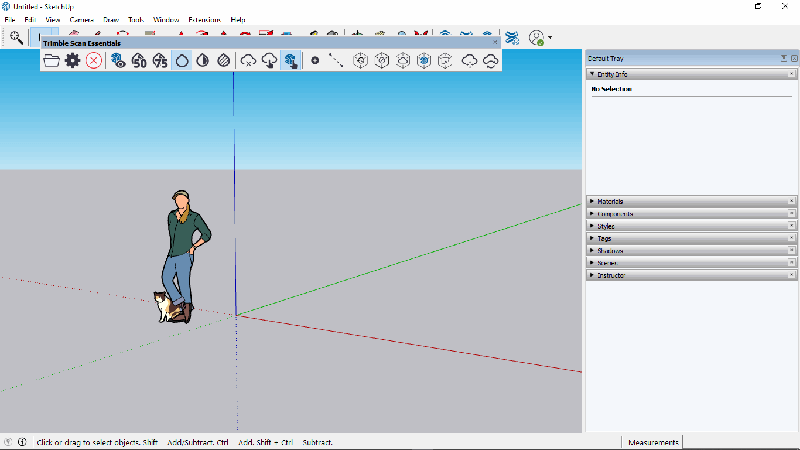Open the View menu
The width and height of the screenshot is (800, 450).
coord(53,19)
